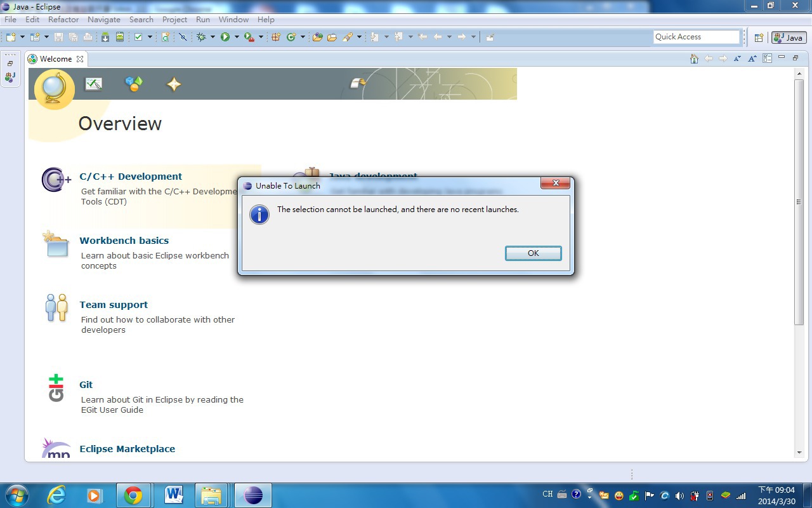Open the Window menu
812x508 pixels.
click(233, 19)
